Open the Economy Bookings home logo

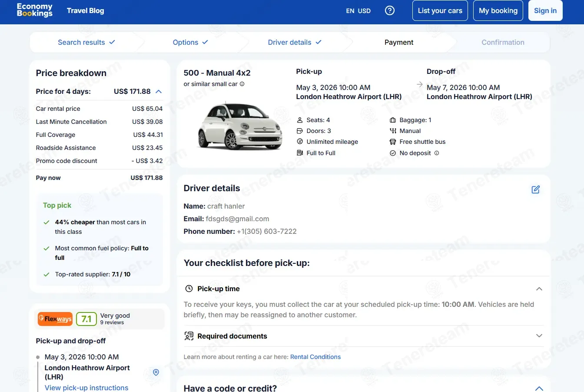tap(35, 10)
